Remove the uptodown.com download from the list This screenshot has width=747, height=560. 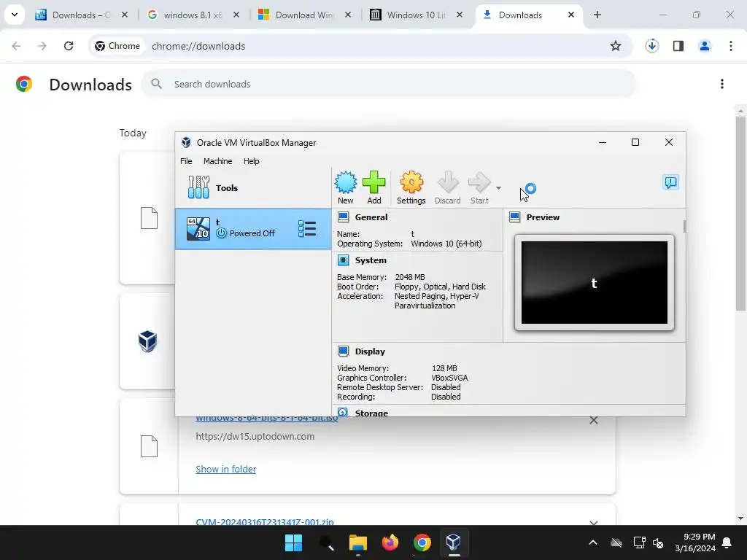(x=594, y=420)
